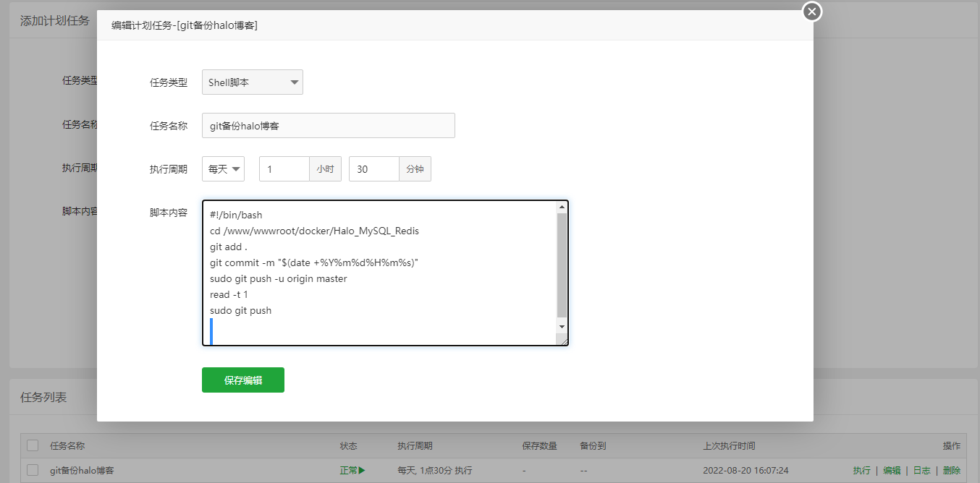Click the dialog title 编辑计划任务
980x483 pixels.
[185, 25]
